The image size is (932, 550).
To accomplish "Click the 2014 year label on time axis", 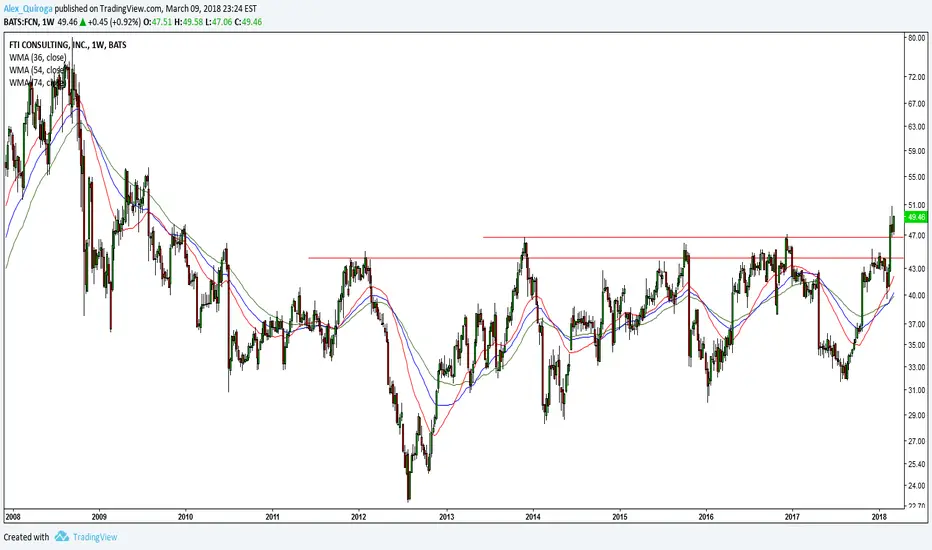I will (533, 517).
